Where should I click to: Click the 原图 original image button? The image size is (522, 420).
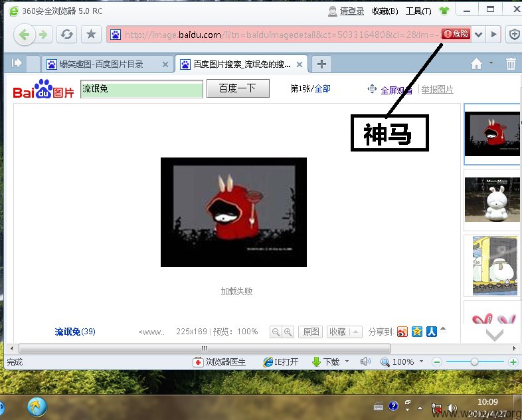[311, 332]
